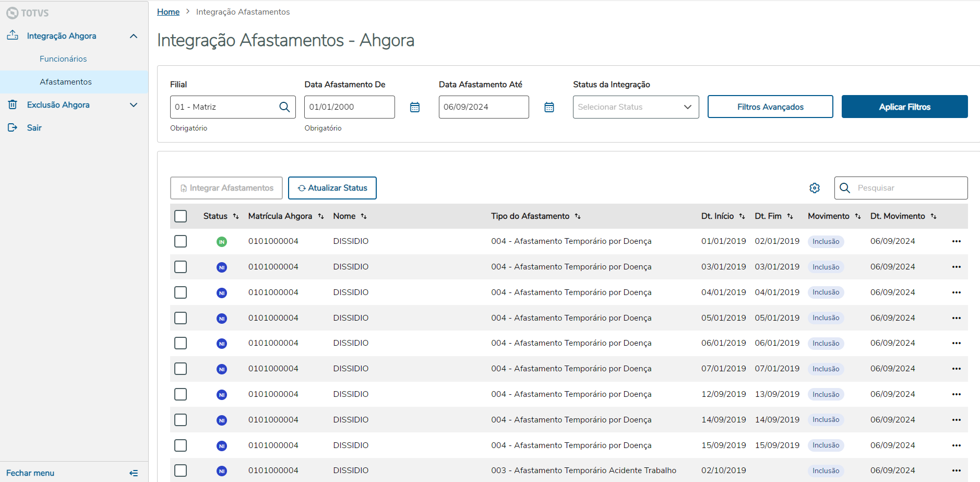Check the row starting 03/01/2019
Image resolution: width=980 pixels, height=482 pixels.
(181, 267)
